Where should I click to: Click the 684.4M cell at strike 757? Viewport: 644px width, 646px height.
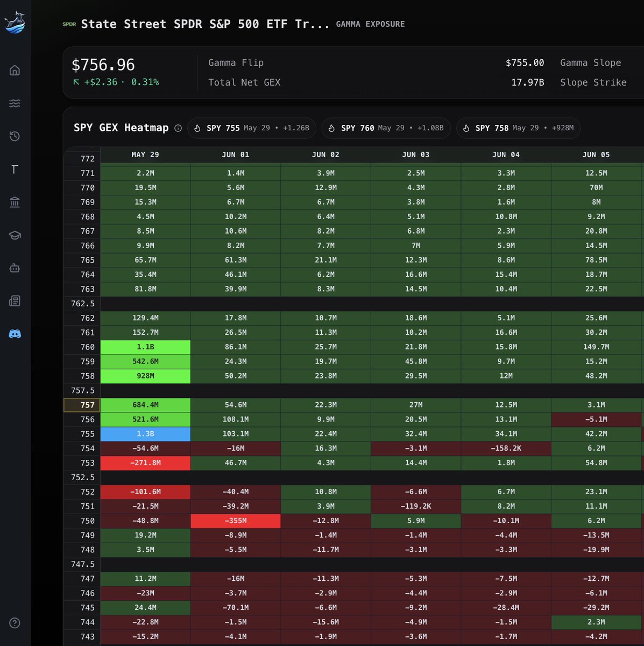pyautogui.click(x=145, y=405)
